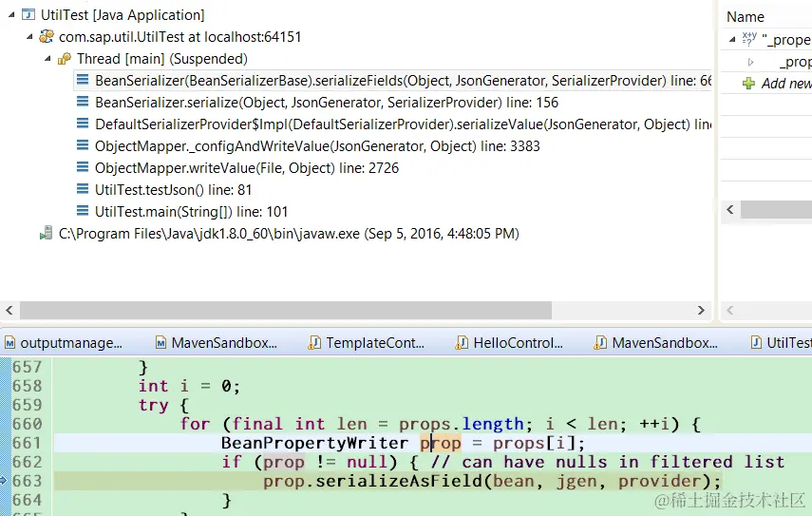Click the instruction pointer arrow at line 663
Screen dimensions: 812x516
[x=4, y=481]
